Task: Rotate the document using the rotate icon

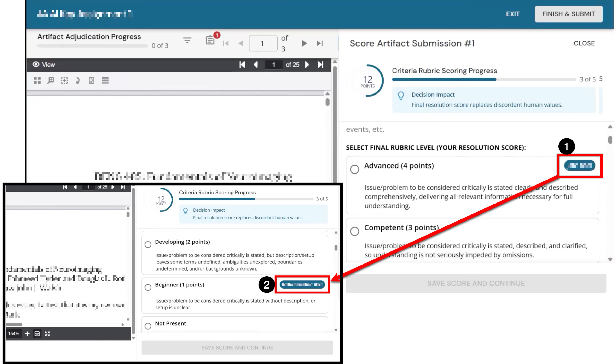Action: [x=78, y=80]
